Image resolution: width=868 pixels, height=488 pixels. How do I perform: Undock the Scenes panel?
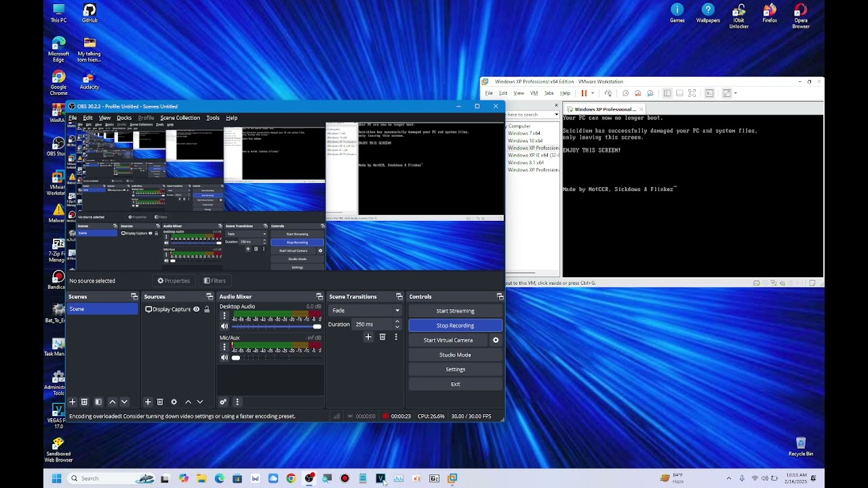click(x=134, y=296)
